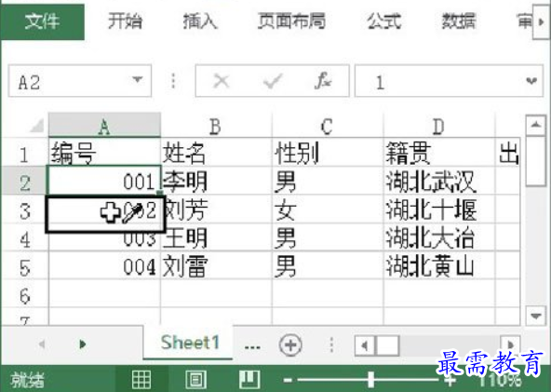Switch to the 插入 ribbon tab

click(x=200, y=21)
